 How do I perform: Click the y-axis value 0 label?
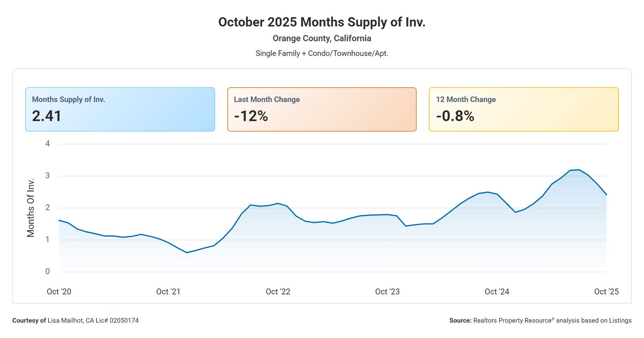48,272
